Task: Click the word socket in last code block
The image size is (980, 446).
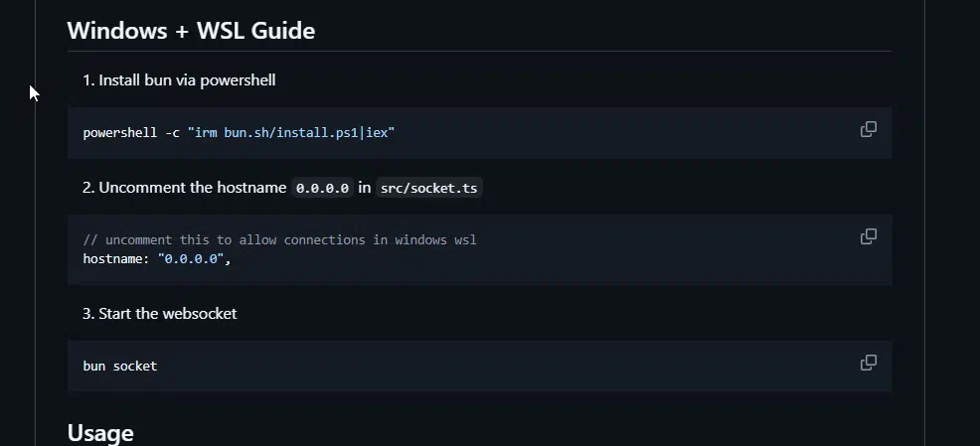Action: (135, 367)
